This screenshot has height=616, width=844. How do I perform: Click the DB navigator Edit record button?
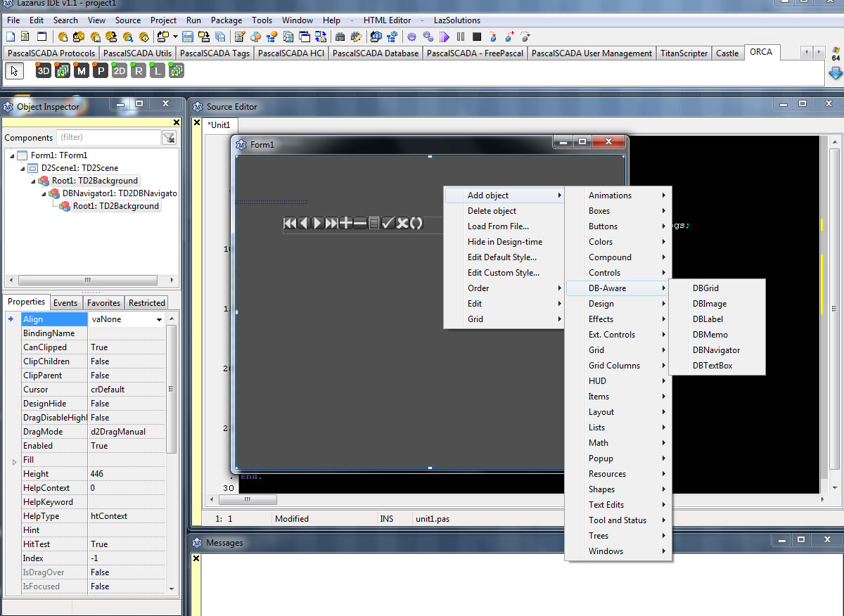(374, 223)
